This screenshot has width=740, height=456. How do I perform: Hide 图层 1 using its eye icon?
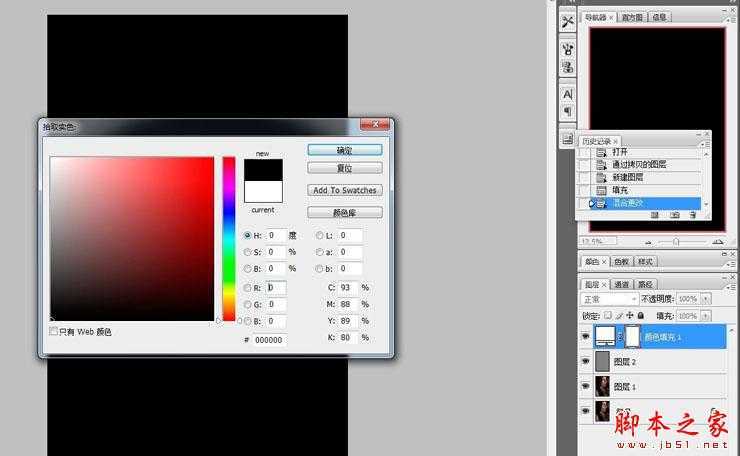tap(586, 386)
